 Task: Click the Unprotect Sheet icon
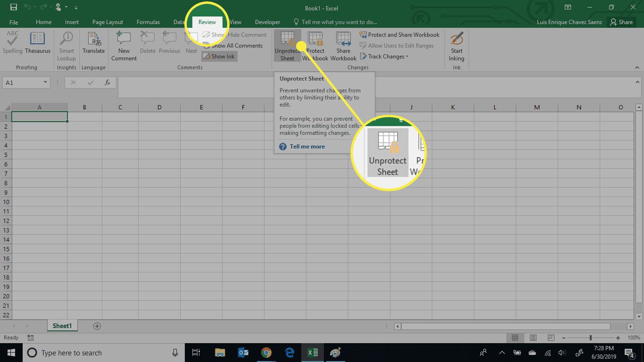click(x=287, y=45)
